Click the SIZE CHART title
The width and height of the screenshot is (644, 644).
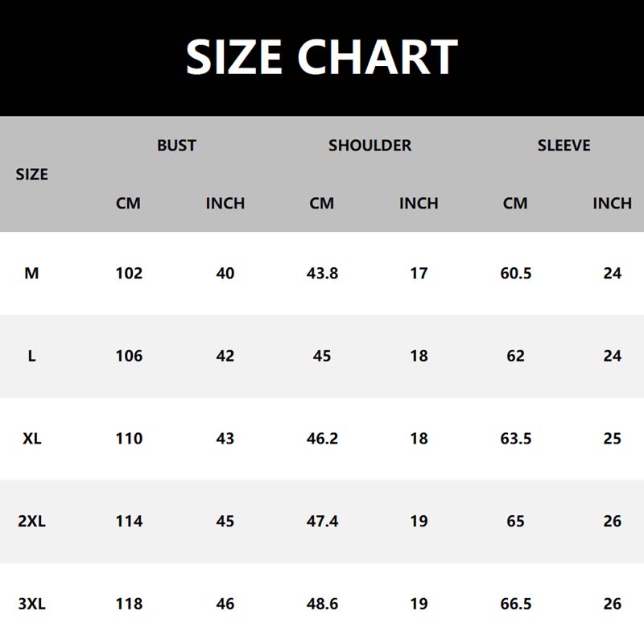(x=322, y=56)
